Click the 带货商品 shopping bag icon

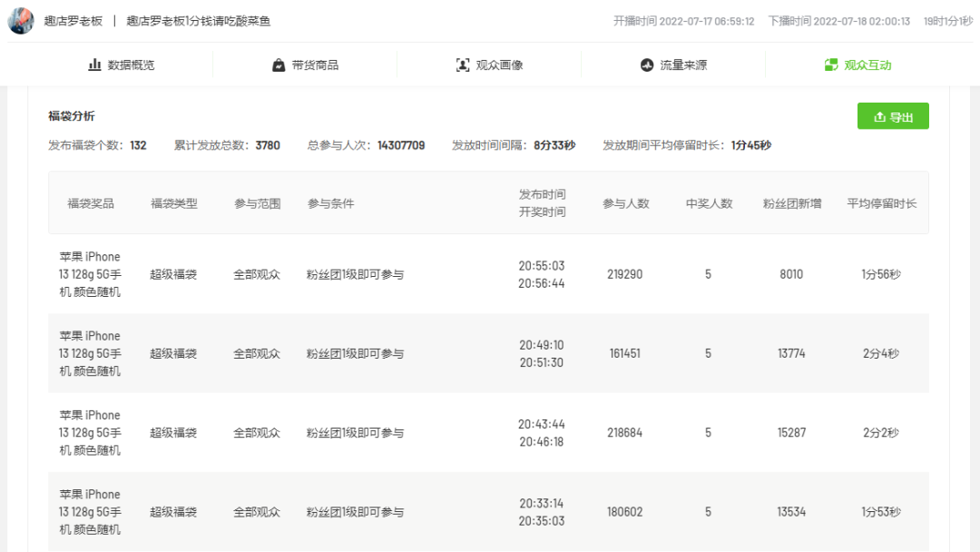coord(279,65)
